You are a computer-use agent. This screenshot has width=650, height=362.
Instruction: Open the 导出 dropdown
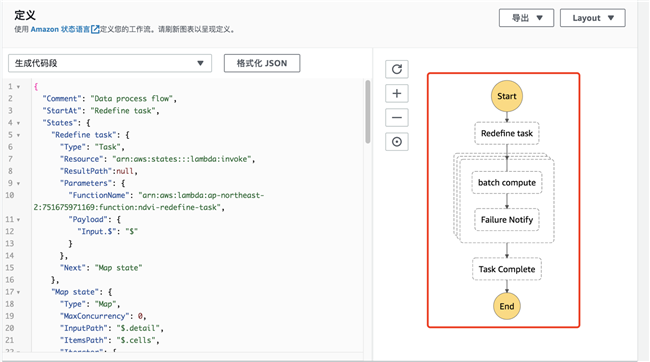tap(526, 18)
